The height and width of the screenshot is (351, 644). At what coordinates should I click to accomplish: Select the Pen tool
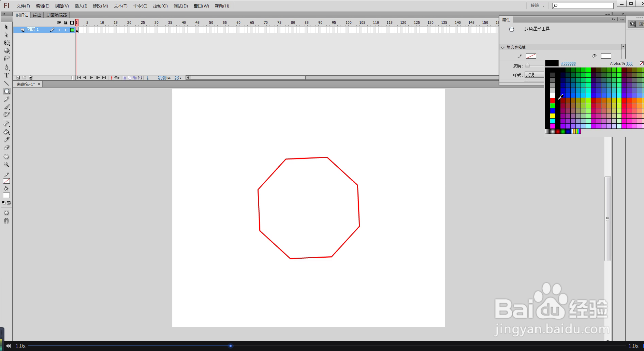click(6, 67)
